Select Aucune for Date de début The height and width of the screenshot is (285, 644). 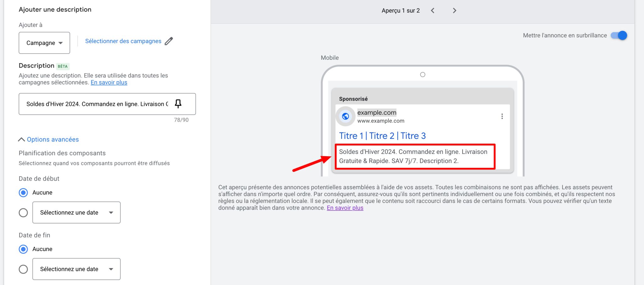[x=23, y=193]
